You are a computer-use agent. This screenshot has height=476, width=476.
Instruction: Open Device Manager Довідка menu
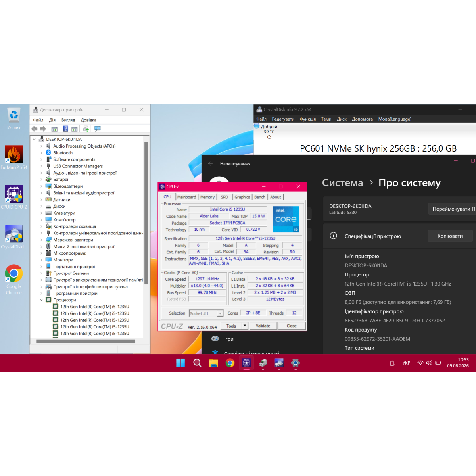(88, 120)
